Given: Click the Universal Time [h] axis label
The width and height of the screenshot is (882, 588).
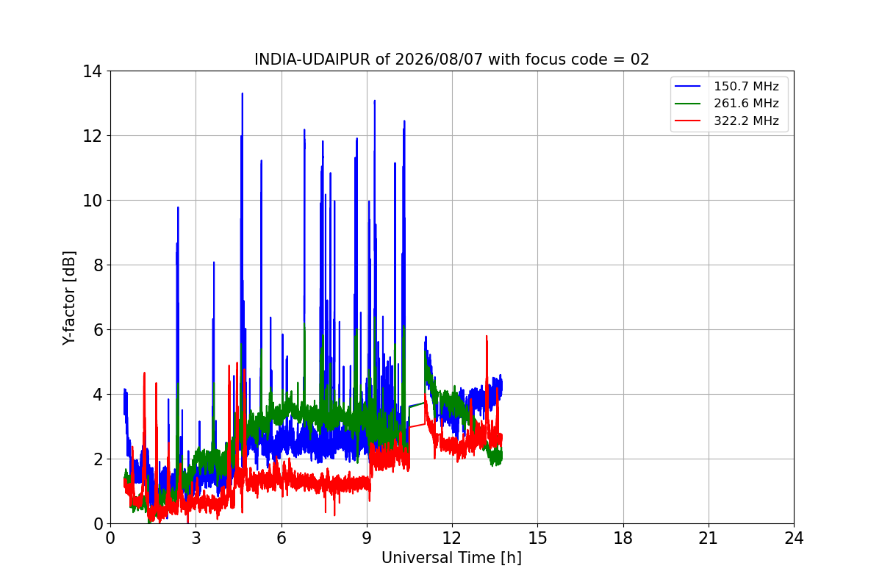Looking at the screenshot, I should click(451, 558).
